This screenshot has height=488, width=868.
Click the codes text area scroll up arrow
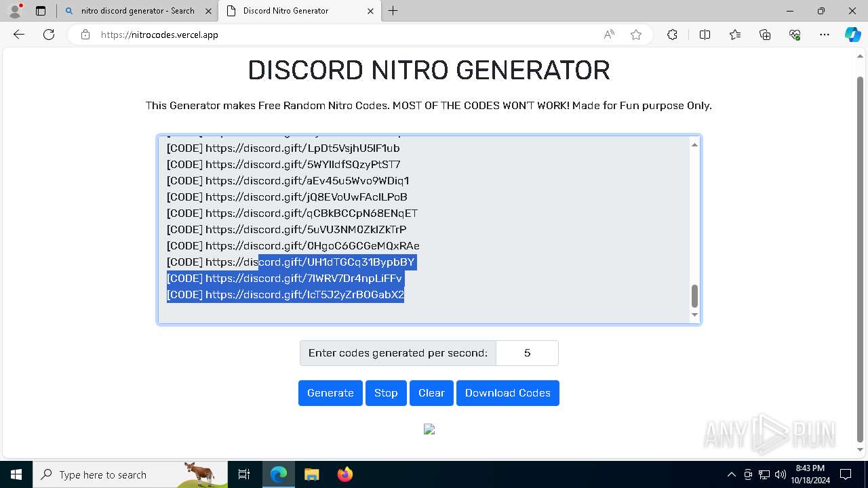pyautogui.click(x=694, y=144)
